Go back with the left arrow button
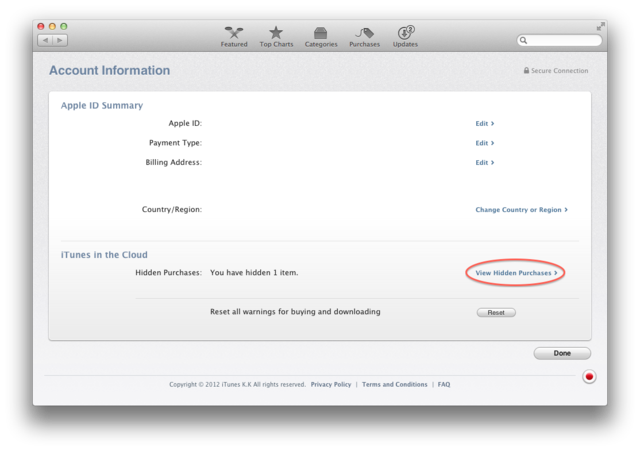The height and width of the screenshot is (451, 640). point(45,40)
